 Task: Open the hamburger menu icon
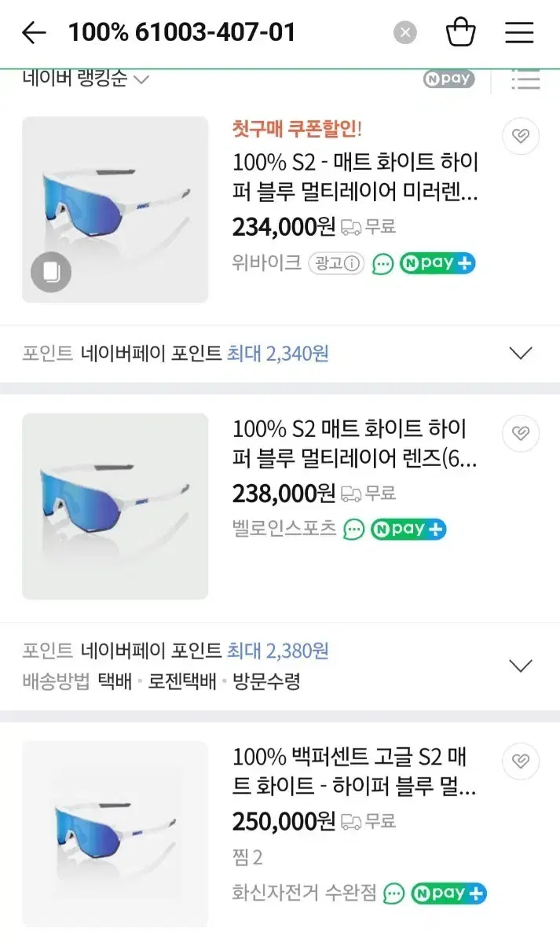click(519, 32)
